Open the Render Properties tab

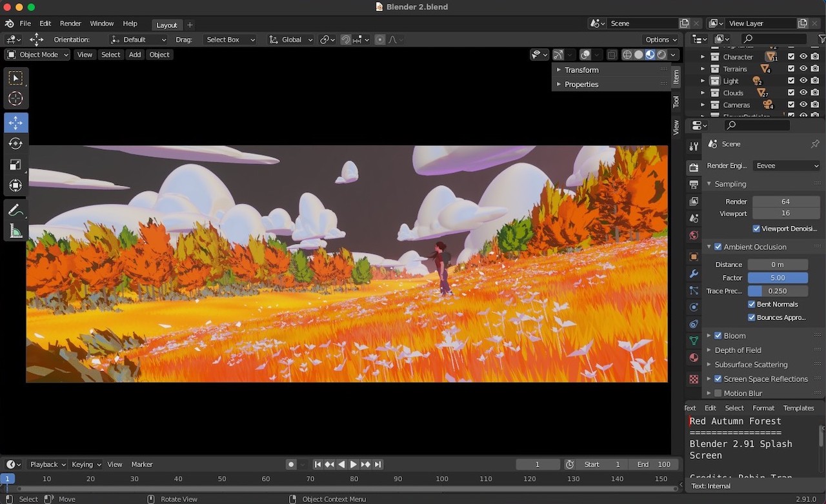pos(694,166)
